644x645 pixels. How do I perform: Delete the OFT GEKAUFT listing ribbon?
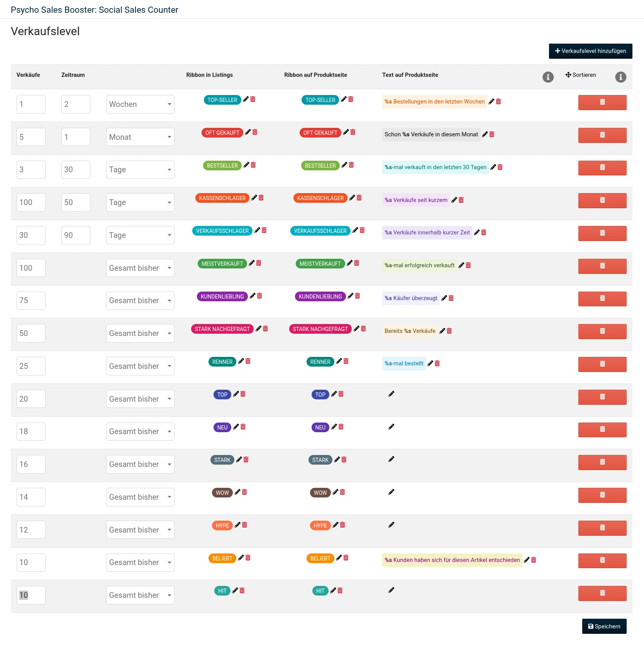(255, 132)
